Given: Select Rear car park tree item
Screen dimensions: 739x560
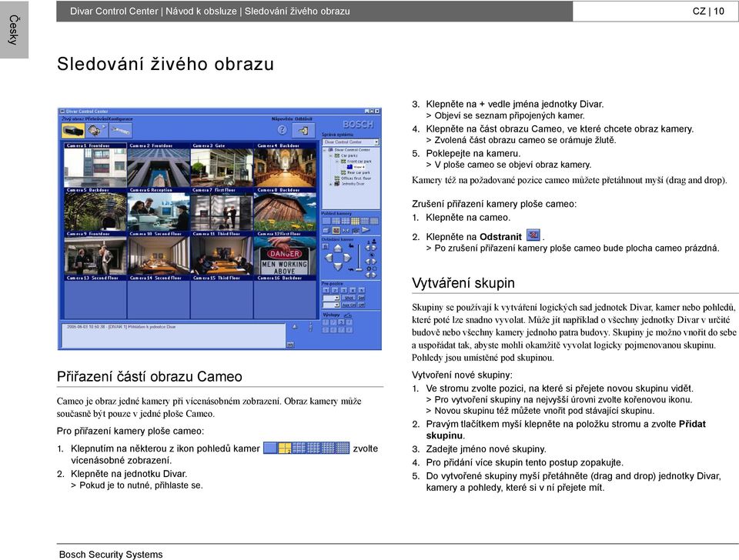Looking at the screenshot, I should point(356,172).
